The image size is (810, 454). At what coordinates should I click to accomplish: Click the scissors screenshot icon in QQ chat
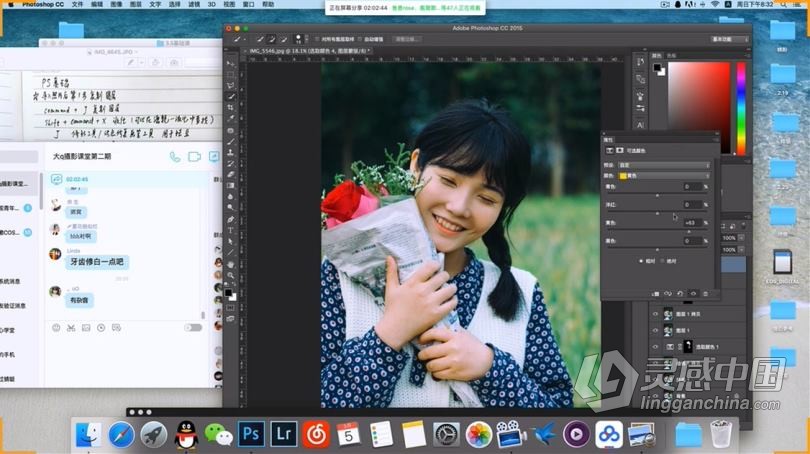(x=71, y=328)
